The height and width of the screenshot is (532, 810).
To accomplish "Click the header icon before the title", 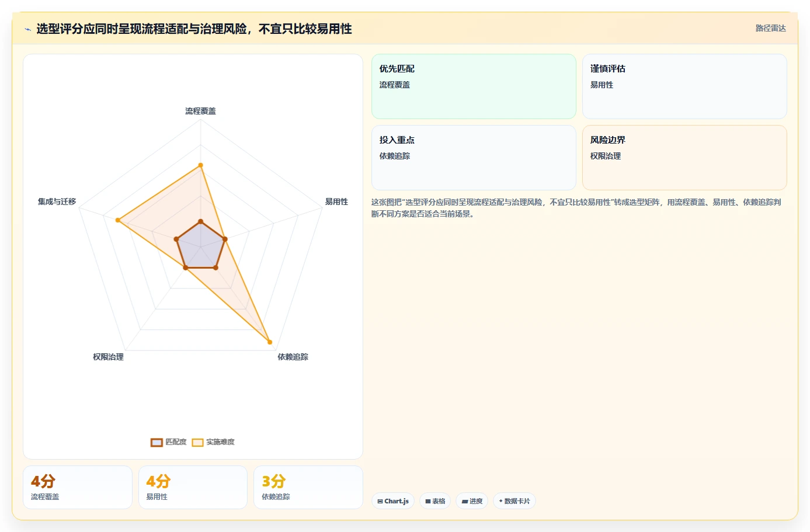I will point(27,29).
